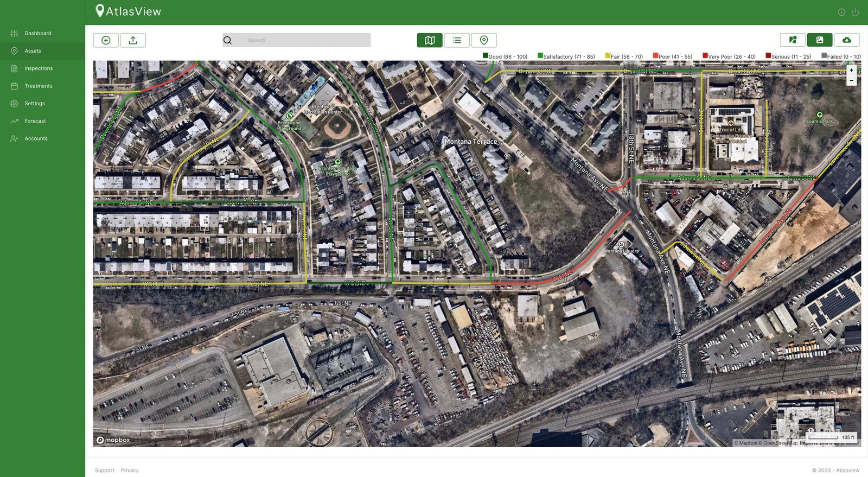Click the Forecast trend arrow icon

click(14, 121)
